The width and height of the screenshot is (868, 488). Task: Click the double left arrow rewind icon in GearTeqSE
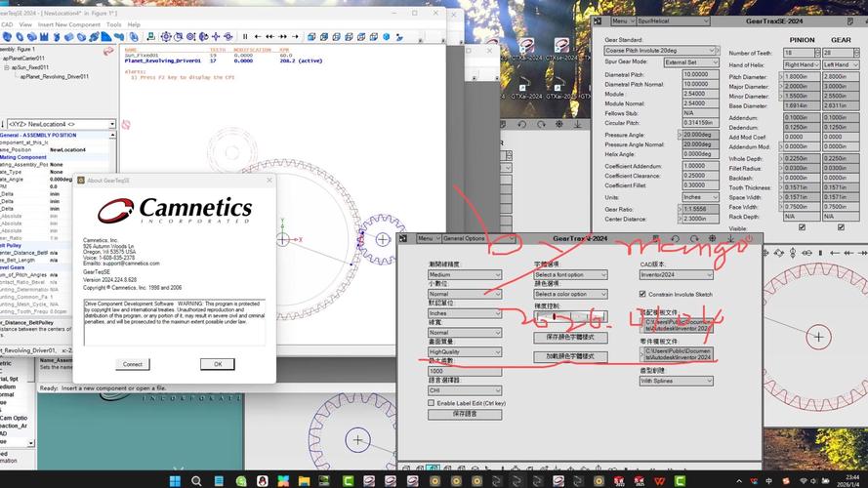pyautogui.click(x=270, y=36)
